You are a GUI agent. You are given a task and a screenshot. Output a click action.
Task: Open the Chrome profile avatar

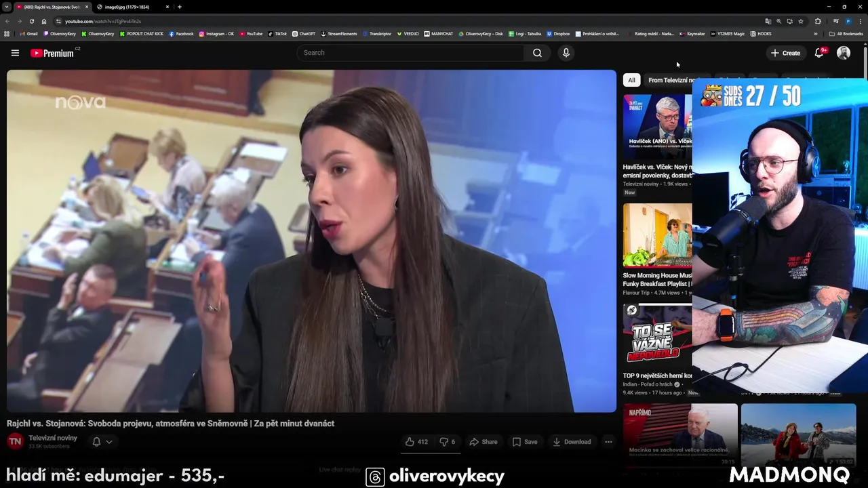pos(848,21)
